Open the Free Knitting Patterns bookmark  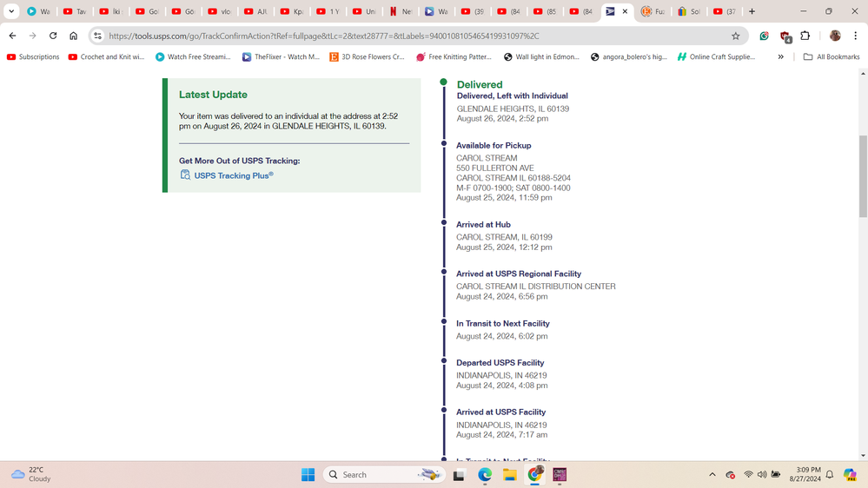(x=454, y=56)
